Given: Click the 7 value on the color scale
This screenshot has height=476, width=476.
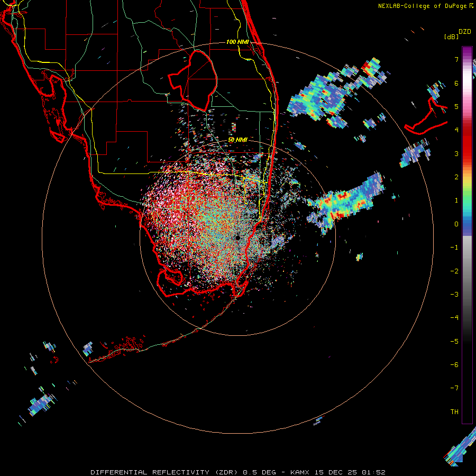Looking at the screenshot, I should pos(456,59).
